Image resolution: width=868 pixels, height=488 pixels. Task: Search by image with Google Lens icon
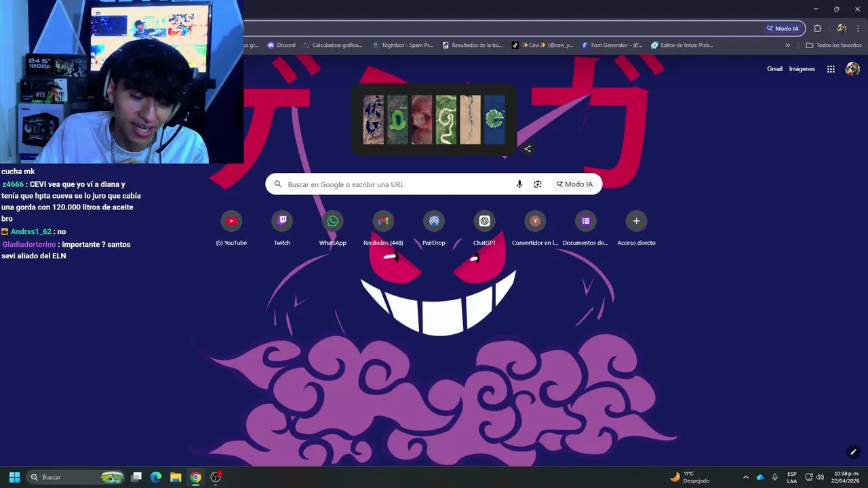pyautogui.click(x=538, y=184)
